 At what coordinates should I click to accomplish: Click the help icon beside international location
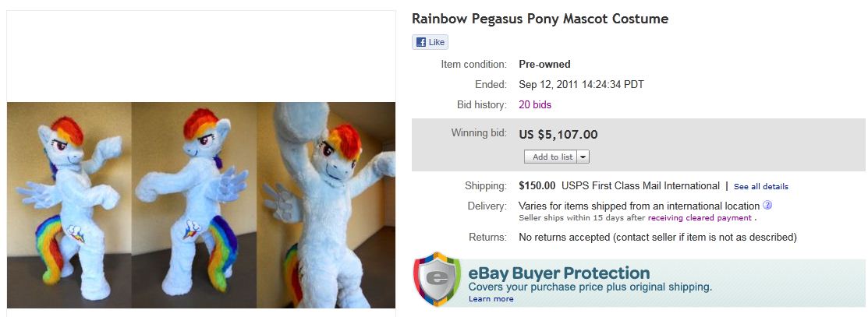pos(767,206)
